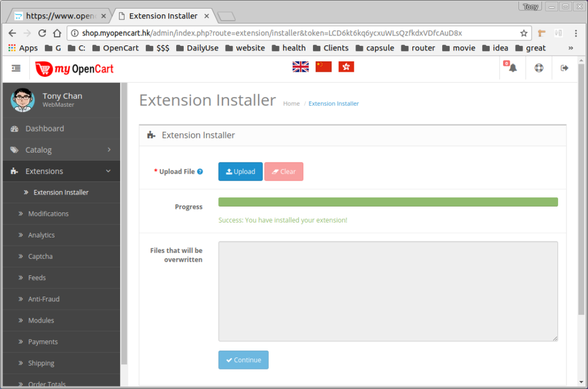Select the China flag language icon

pyautogui.click(x=323, y=67)
